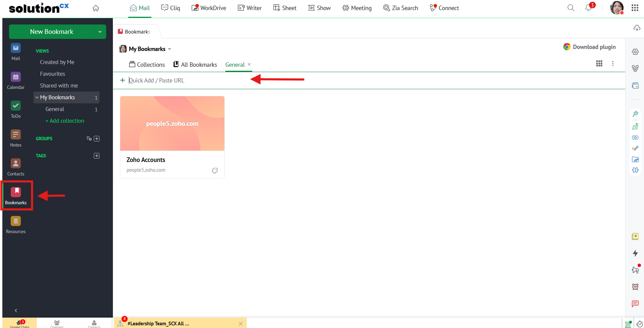Open the link chain widget icon

point(635,138)
